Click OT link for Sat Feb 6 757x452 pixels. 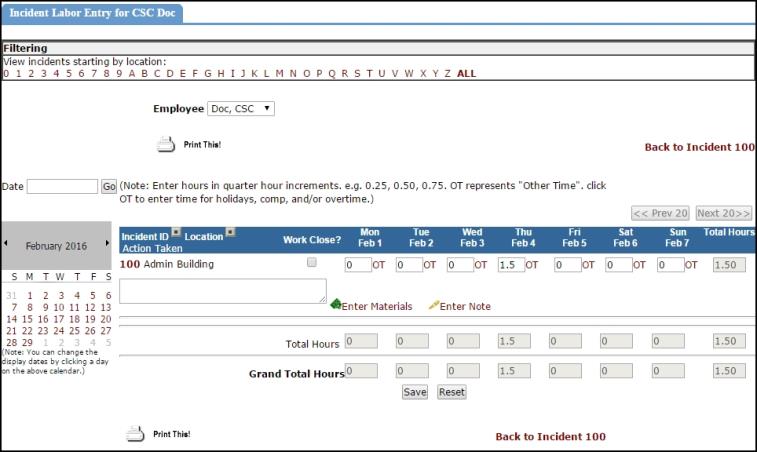pos(639,265)
